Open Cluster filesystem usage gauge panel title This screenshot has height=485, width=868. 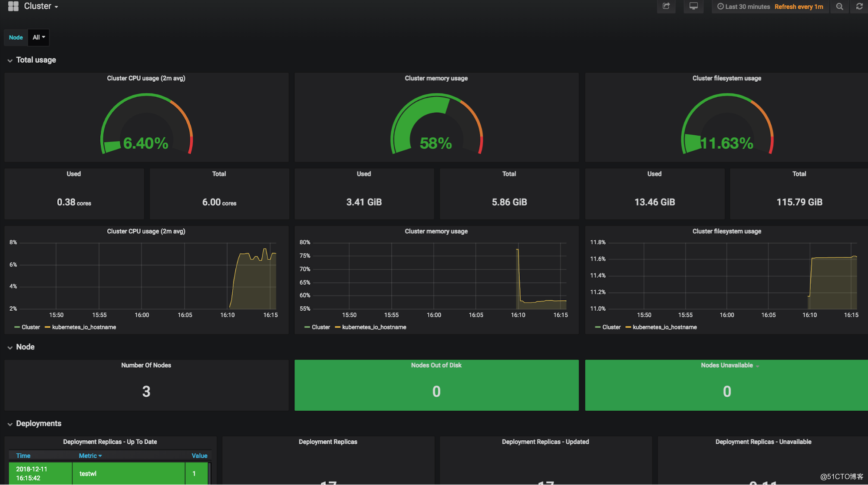[726, 78]
